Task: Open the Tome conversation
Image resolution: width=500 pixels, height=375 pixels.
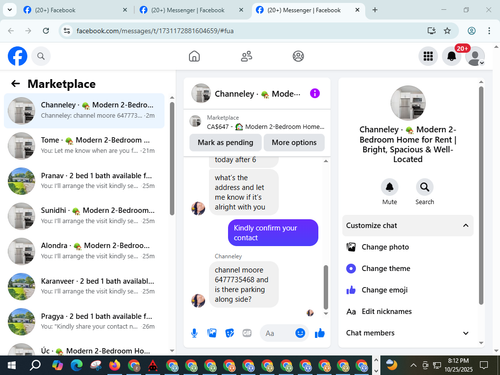Action: 84,146
